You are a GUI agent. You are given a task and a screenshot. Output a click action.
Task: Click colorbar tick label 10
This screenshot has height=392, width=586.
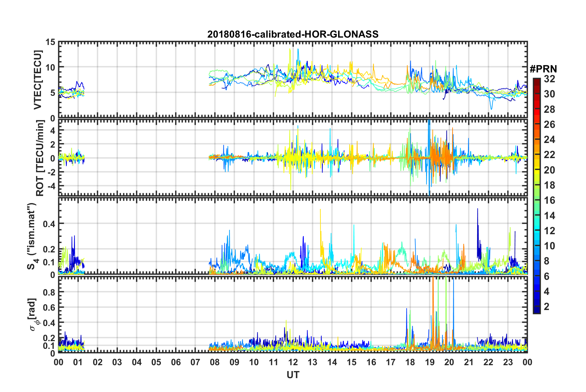click(549, 246)
